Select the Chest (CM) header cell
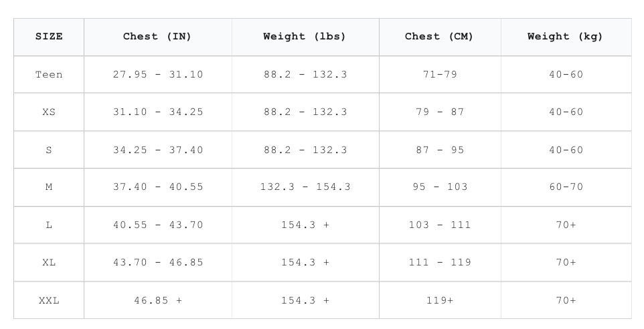The height and width of the screenshot is (329, 644). pyautogui.click(x=440, y=37)
